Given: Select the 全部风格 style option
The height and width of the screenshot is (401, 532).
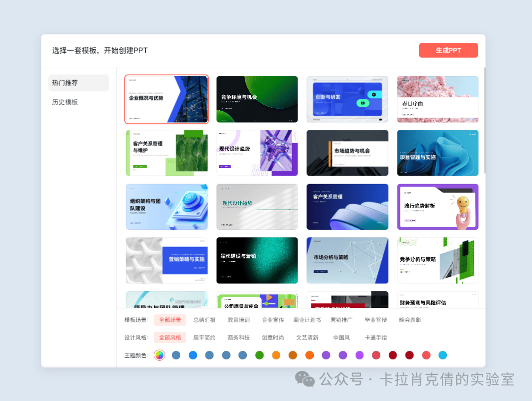Looking at the screenshot, I should coord(169,338).
